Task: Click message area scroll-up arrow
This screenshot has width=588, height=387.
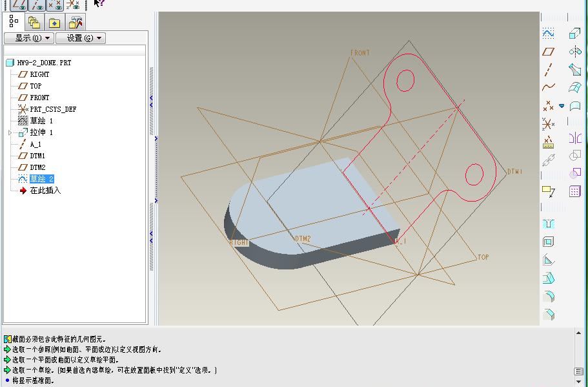Action: click(578, 333)
